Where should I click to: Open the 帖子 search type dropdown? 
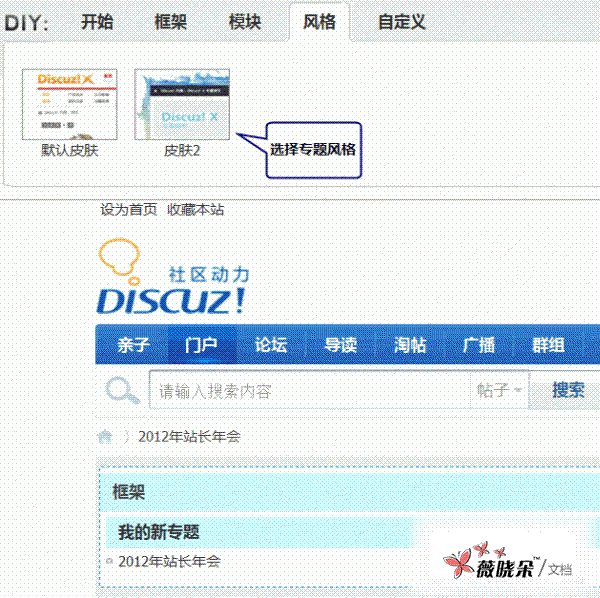(x=499, y=391)
